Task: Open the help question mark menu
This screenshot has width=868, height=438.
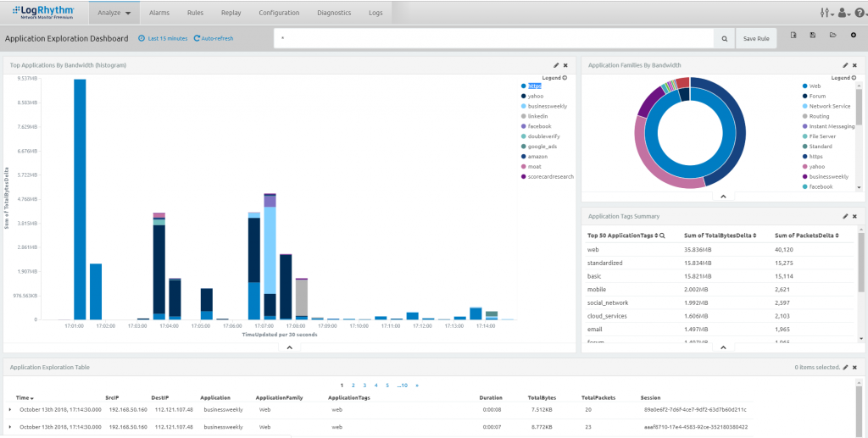Action: point(860,13)
